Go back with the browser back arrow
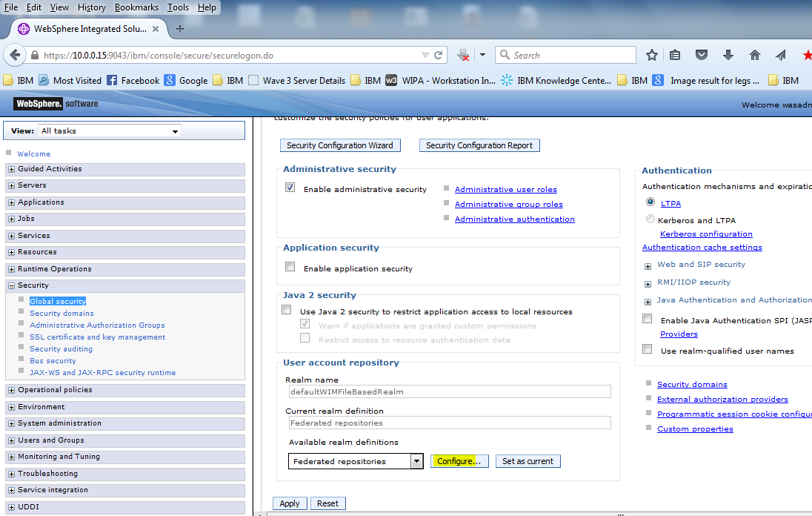Screen dimensions: 812x516 [15, 55]
